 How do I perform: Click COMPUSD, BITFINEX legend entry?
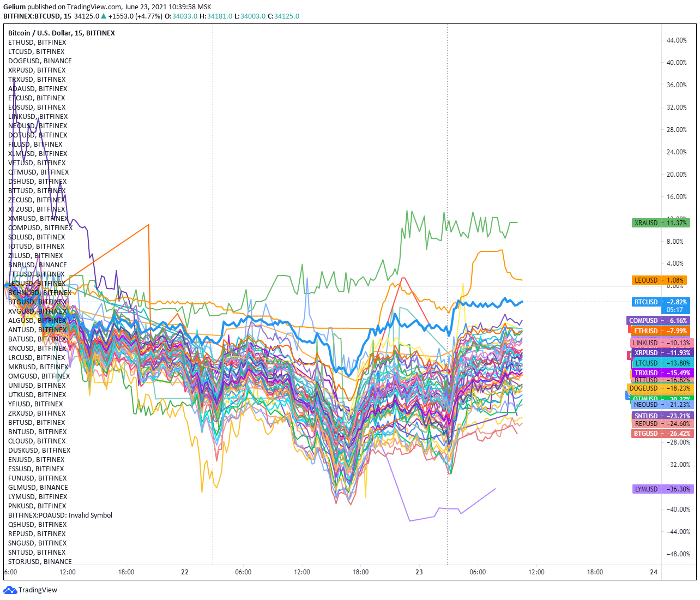coord(40,227)
